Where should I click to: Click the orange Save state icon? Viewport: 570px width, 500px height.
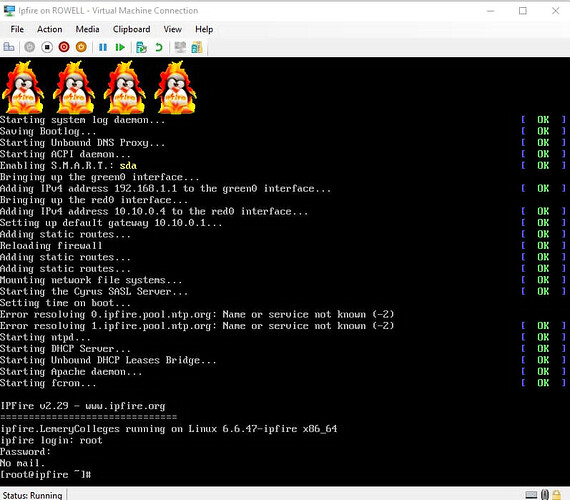(x=81, y=47)
